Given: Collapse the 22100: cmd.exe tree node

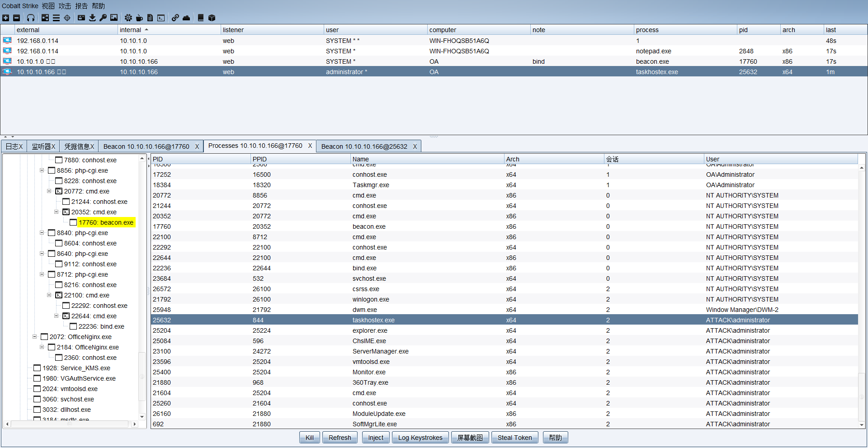Looking at the screenshot, I should point(49,295).
